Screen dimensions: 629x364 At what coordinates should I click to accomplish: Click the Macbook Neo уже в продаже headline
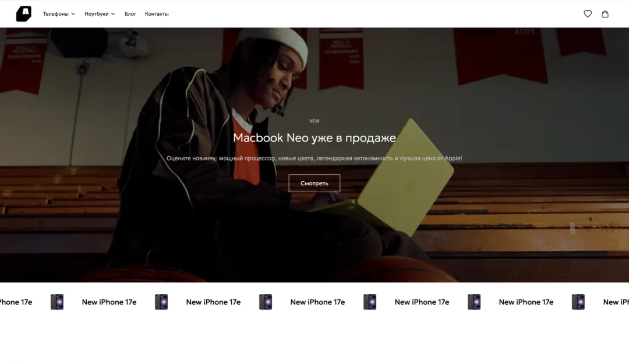[314, 137]
